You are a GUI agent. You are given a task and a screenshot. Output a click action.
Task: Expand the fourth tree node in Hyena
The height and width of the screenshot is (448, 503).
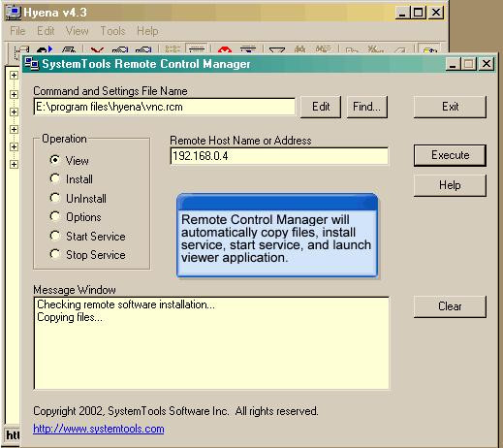pyautogui.click(x=14, y=130)
